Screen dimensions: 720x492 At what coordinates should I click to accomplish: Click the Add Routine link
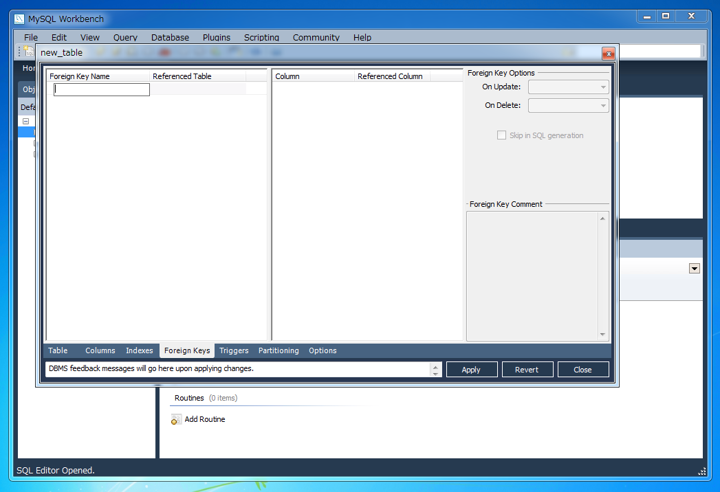pyautogui.click(x=205, y=419)
